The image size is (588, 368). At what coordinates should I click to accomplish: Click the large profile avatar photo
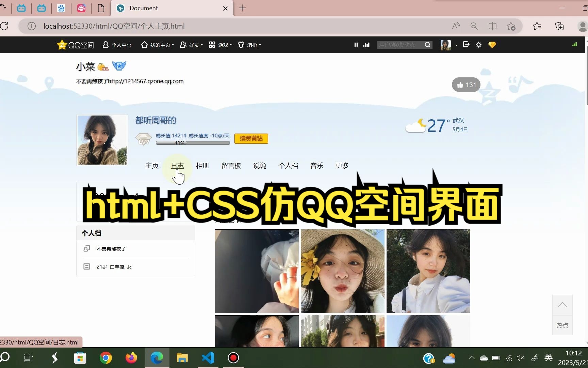click(x=102, y=140)
